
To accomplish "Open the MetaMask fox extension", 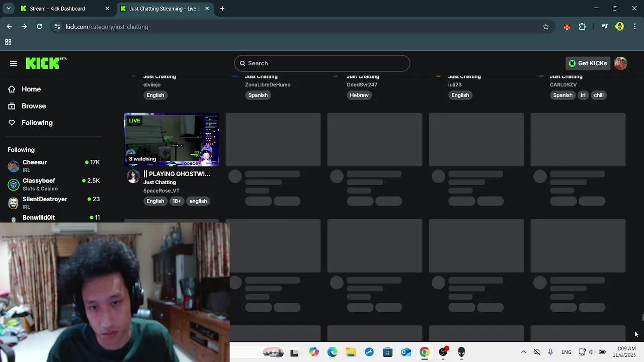I will pos(567,27).
